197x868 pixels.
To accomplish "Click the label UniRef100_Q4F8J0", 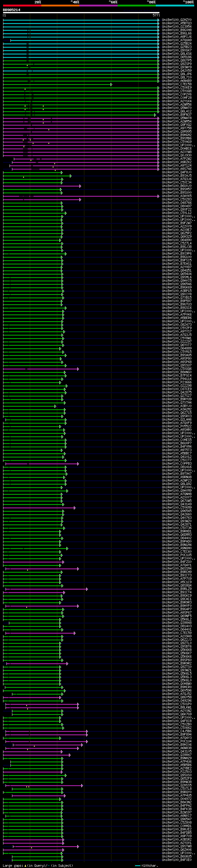I will tap(177, 172).
